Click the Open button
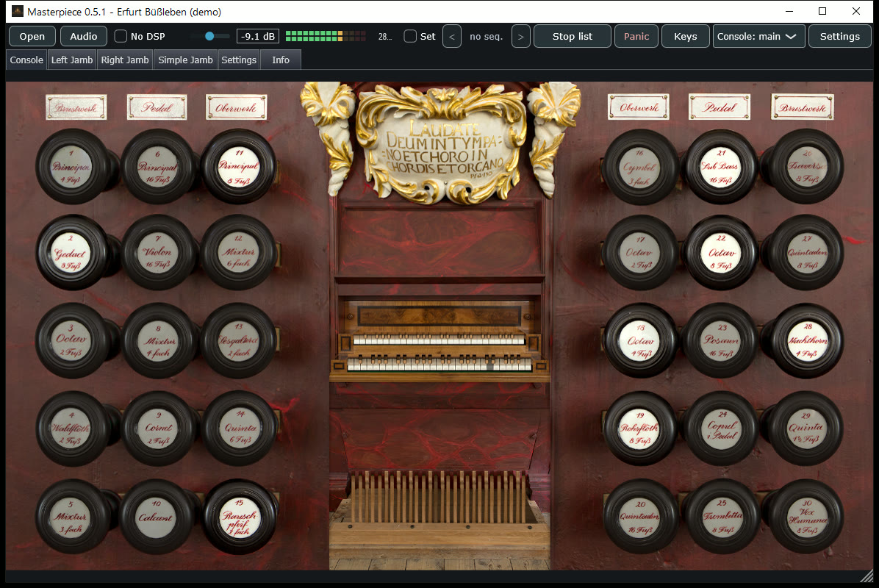 click(32, 37)
